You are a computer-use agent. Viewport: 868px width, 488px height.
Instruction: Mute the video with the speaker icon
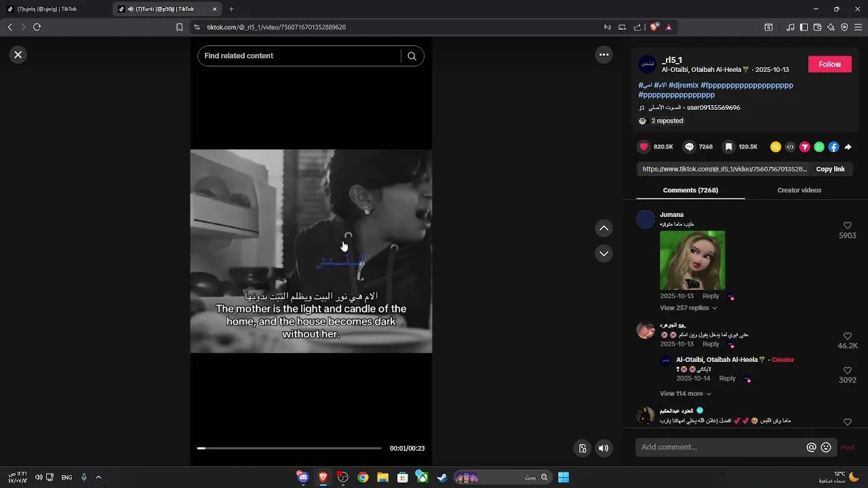tap(604, 448)
